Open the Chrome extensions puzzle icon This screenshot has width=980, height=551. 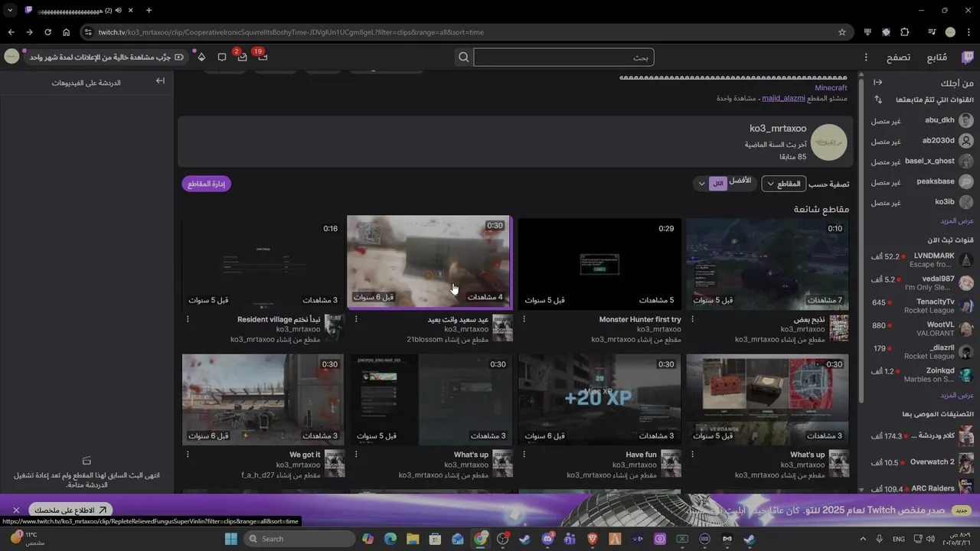tap(905, 32)
